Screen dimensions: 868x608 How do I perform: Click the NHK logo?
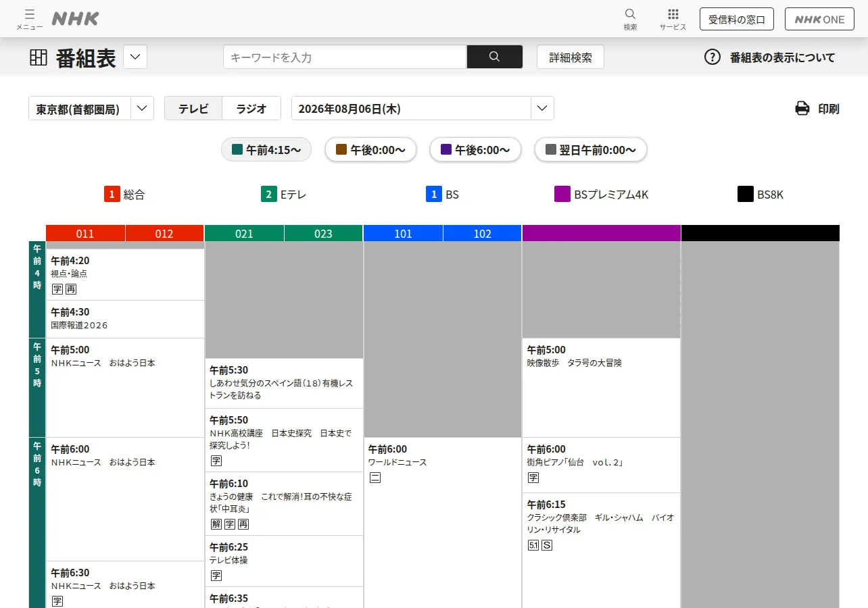76,19
